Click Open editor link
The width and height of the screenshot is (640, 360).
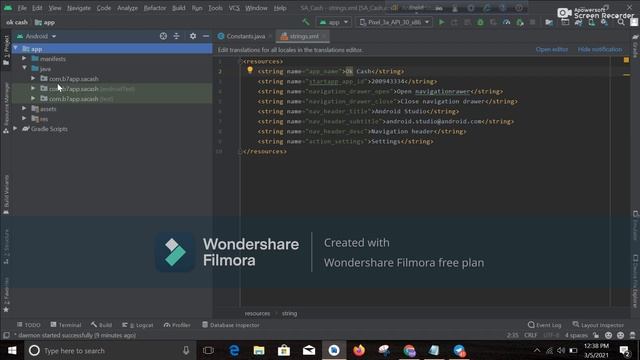(x=551, y=49)
